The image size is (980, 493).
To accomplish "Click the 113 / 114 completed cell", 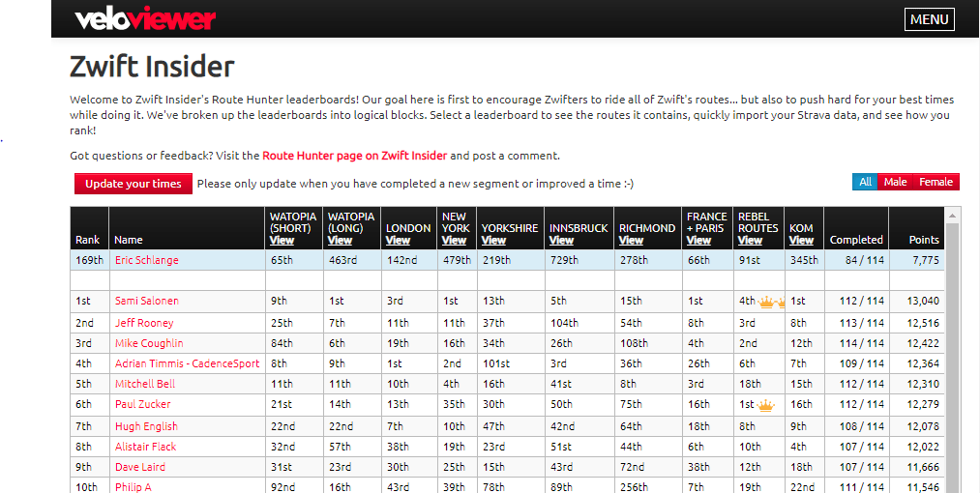I will [x=856, y=323].
